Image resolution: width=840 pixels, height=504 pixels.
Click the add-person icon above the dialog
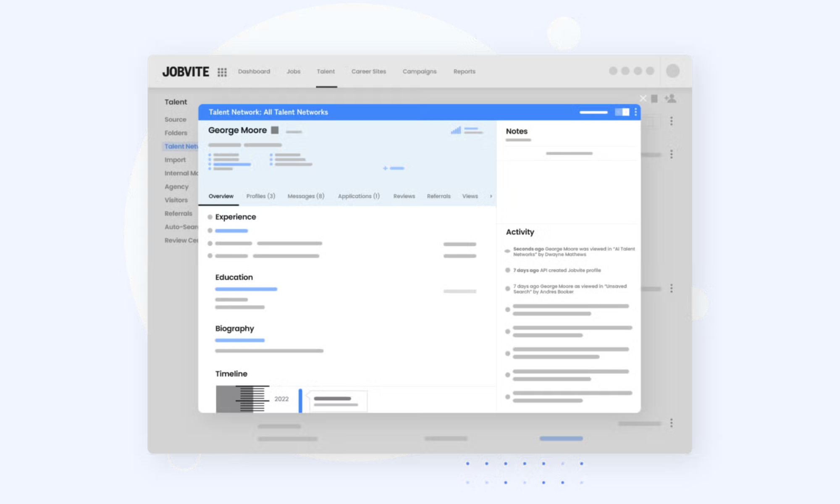click(x=670, y=98)
